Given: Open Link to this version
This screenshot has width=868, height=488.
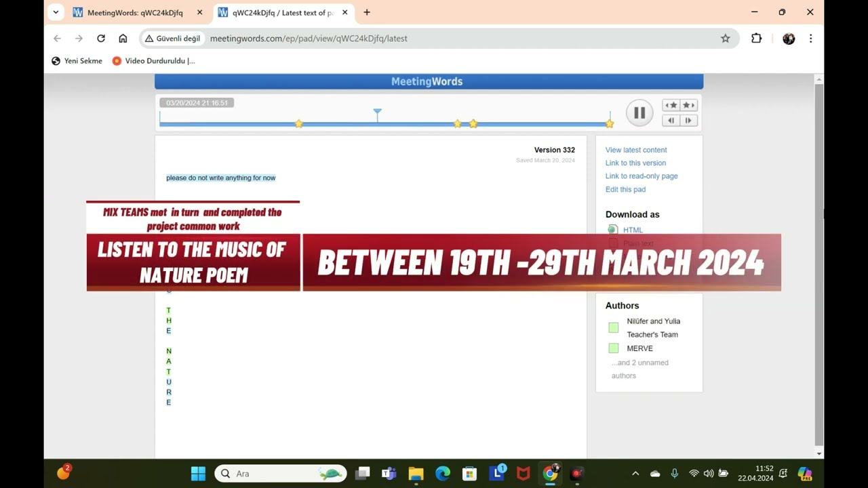Looking at the screenshot, I should tap(635, 163).
